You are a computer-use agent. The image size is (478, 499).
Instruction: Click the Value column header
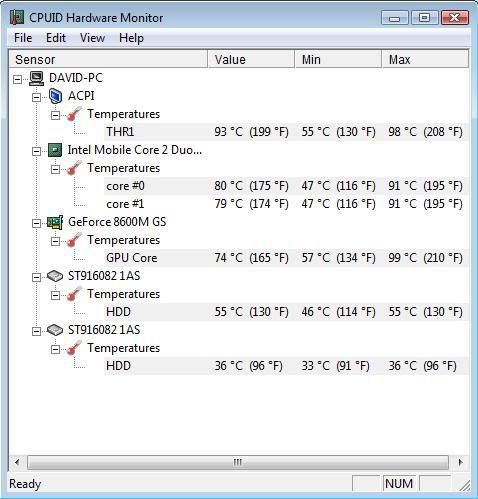pyautogui.click(x=251, y=59)
